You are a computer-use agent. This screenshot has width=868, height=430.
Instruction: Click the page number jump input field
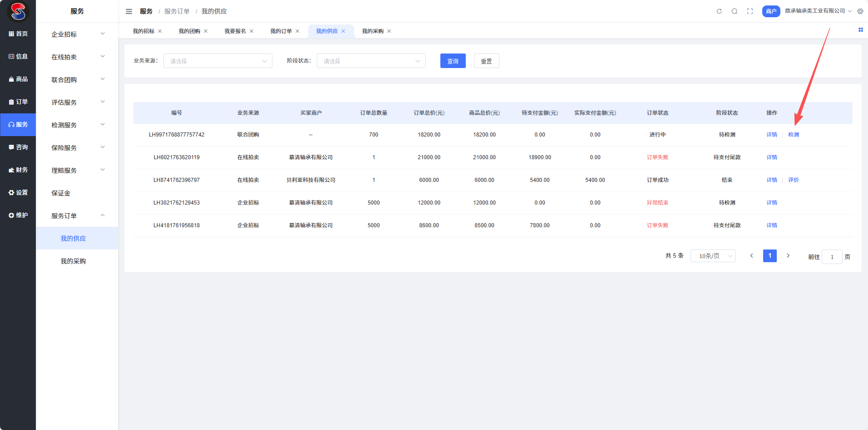coord(832,257)
